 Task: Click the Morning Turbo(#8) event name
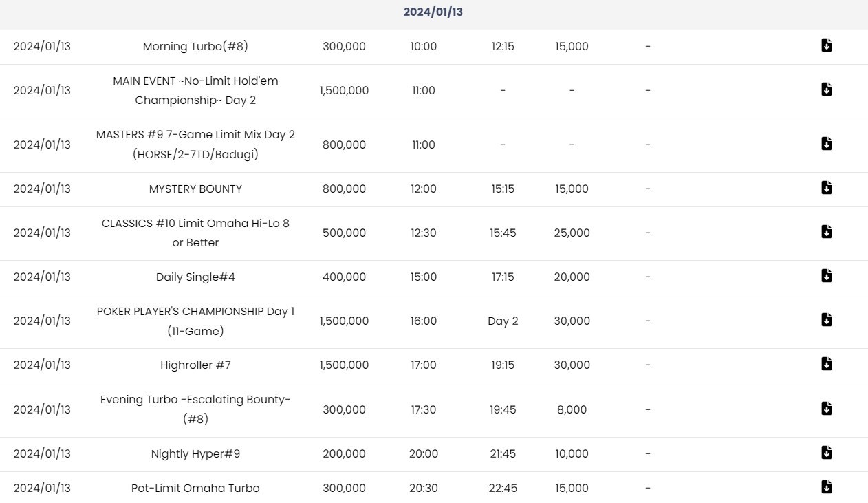tap(195, 46)
